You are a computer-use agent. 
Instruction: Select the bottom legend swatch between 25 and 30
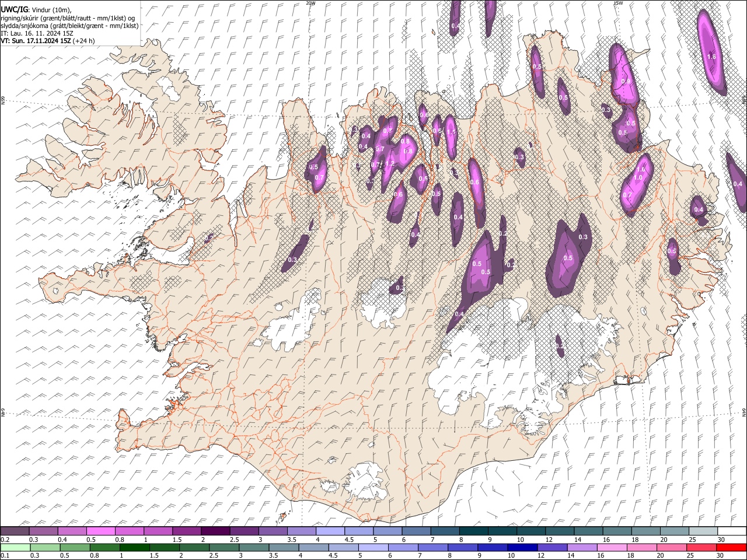click(x=701, y=548)
